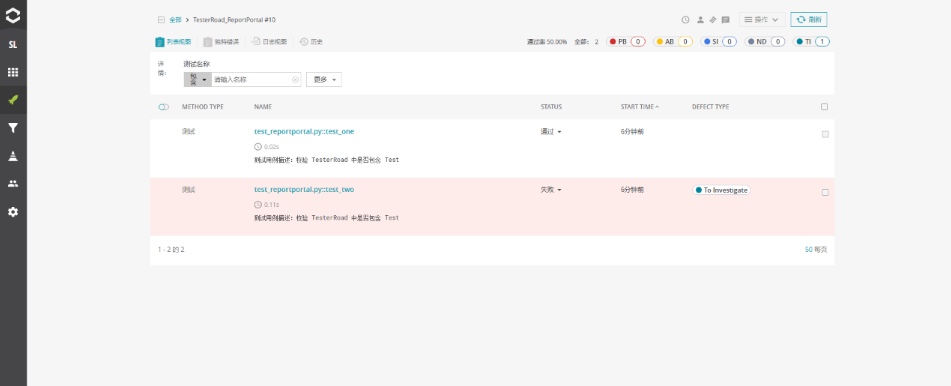Open project Settings gear icon

[13, 212]
